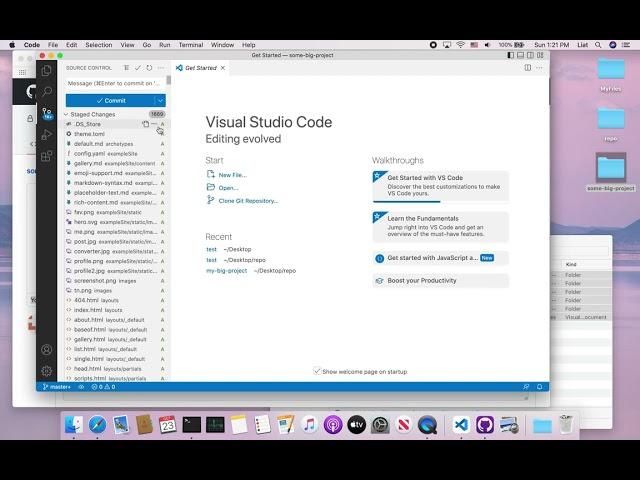Viewport: 640px width, 480px height.
Task: Open Get Started with VS Code walkthrough
Action: [x=441, y=186]
